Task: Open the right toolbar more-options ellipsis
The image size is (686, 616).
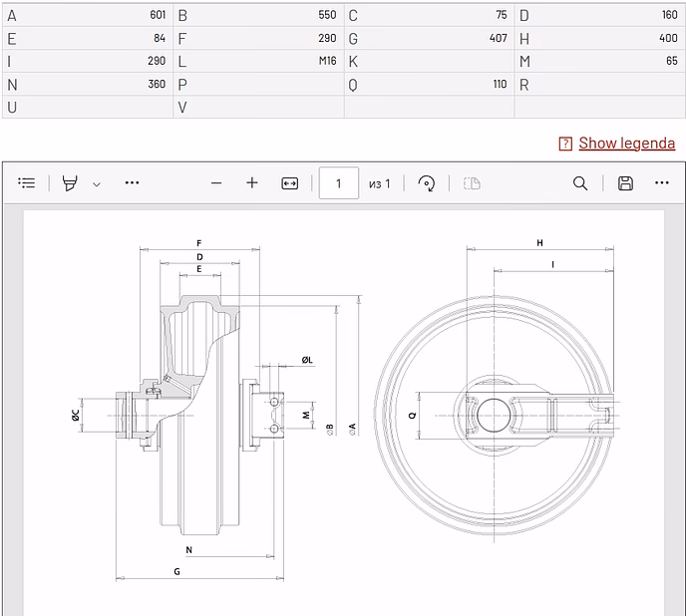Action: [x=662, y=182]
